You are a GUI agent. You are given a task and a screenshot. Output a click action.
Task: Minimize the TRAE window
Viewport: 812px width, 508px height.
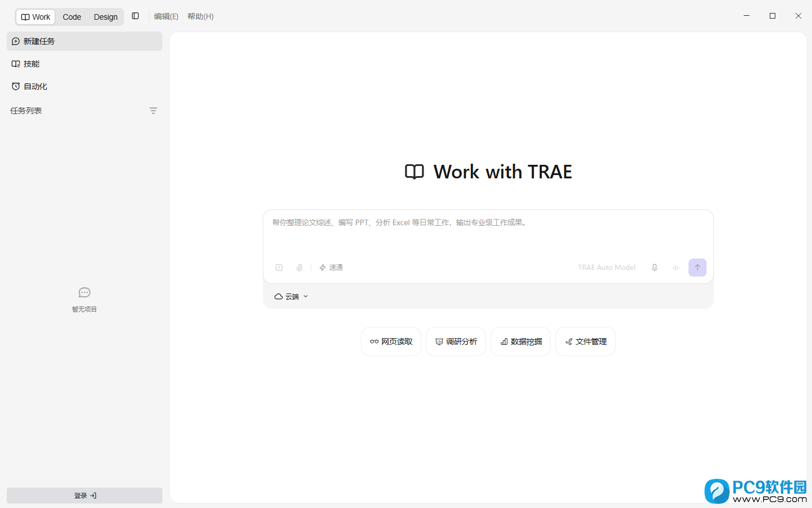(x=747, y=16)
